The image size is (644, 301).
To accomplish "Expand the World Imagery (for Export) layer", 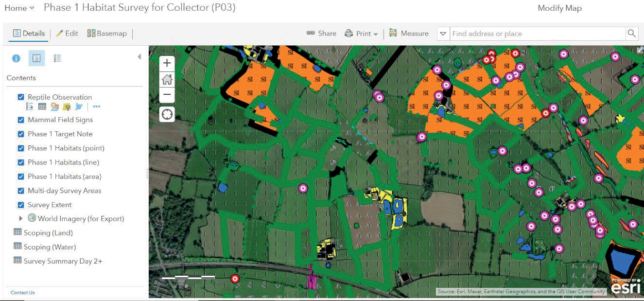I will coord(21,219).
